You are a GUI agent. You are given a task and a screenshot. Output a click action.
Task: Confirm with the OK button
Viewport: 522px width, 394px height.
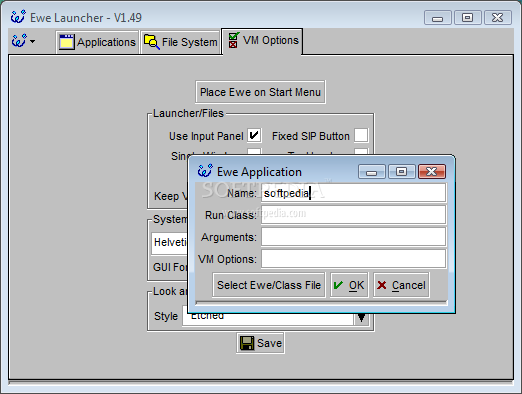(349, 285)
